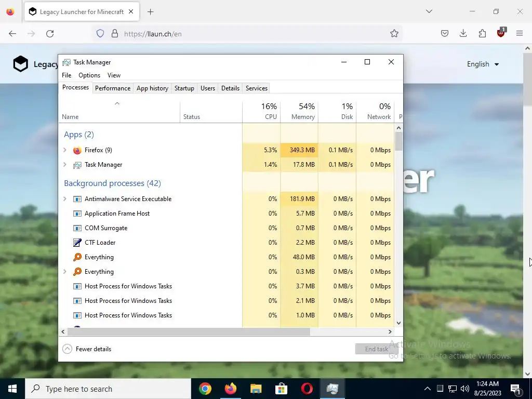Open Firefox hamburger application menu
Viewport: 532px width, 399px height.
[x=520, y=33]
